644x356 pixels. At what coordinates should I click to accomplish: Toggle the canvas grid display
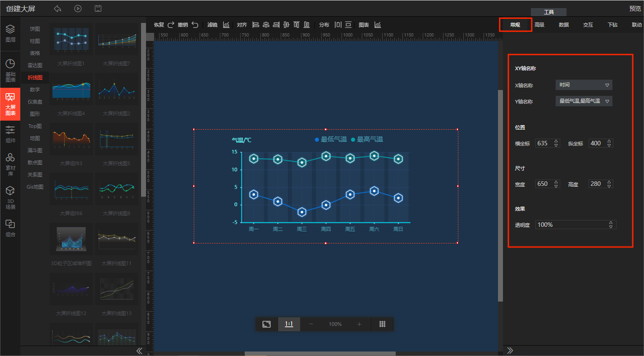point(382,324)
